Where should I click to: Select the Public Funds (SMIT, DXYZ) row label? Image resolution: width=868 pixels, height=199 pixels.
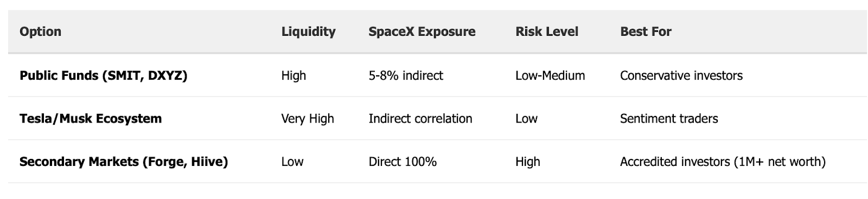104,75
